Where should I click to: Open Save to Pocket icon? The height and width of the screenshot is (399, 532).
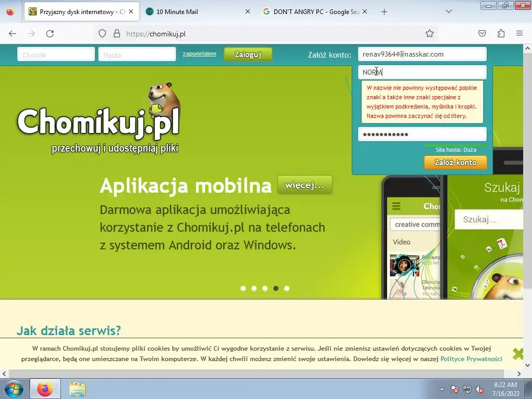point(482,33)
